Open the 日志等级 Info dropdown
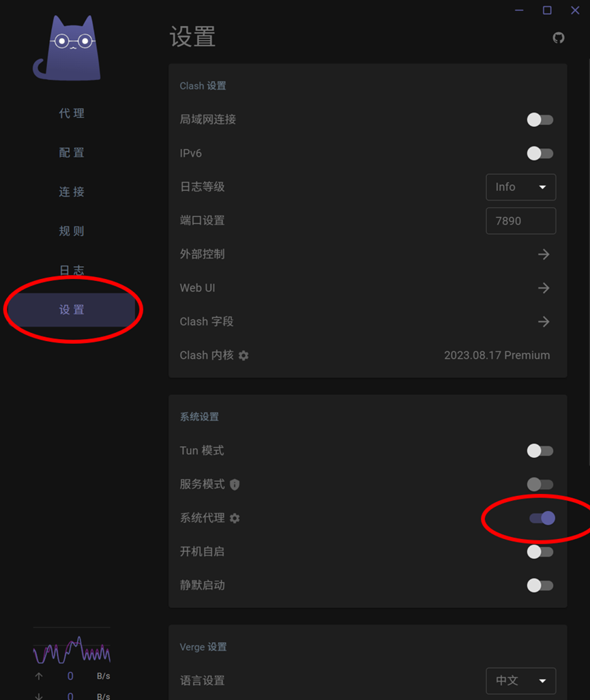Viewport: 590px width, 700px height. pyautogui.click(x=521, y=187)
